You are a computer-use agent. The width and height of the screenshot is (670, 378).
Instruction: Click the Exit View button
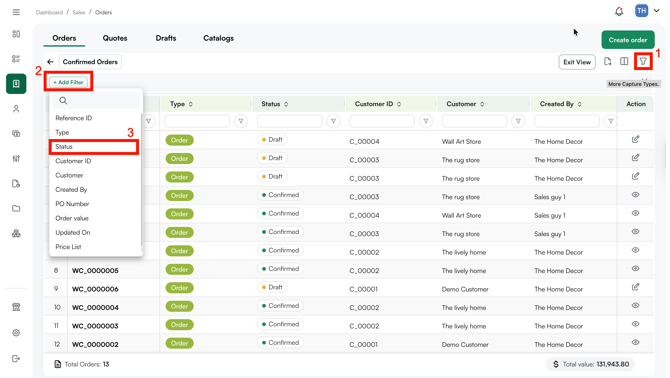[577, 62]
